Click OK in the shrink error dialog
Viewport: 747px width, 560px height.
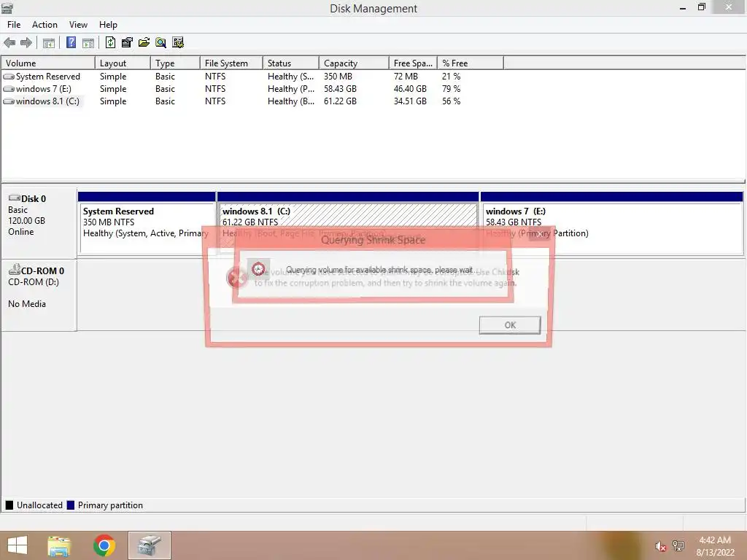coord(510,325)
